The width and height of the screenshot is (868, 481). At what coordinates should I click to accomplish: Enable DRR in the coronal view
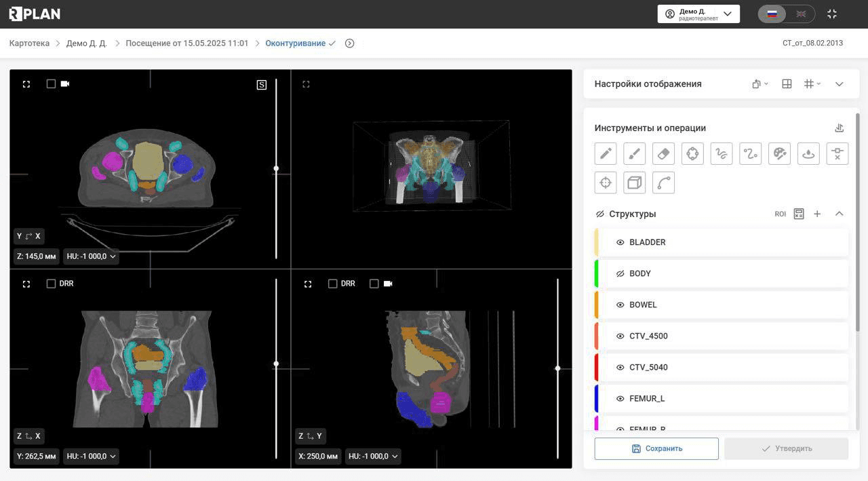pos(51,284)
